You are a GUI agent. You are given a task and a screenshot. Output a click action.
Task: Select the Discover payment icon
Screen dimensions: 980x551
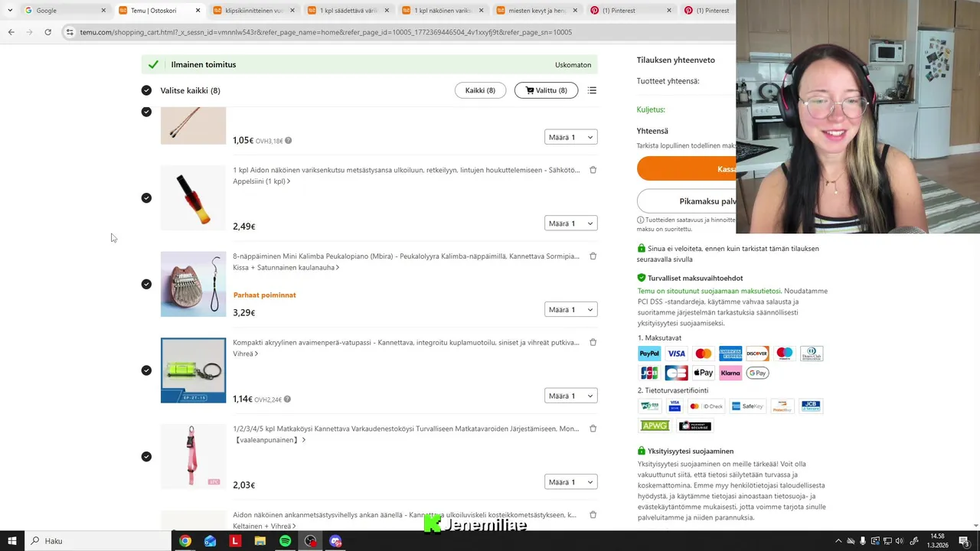[x=757, y=354]
